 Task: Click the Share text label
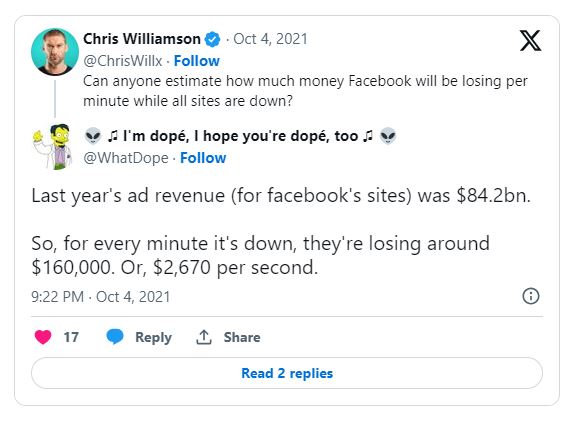(x=242, y=337)
